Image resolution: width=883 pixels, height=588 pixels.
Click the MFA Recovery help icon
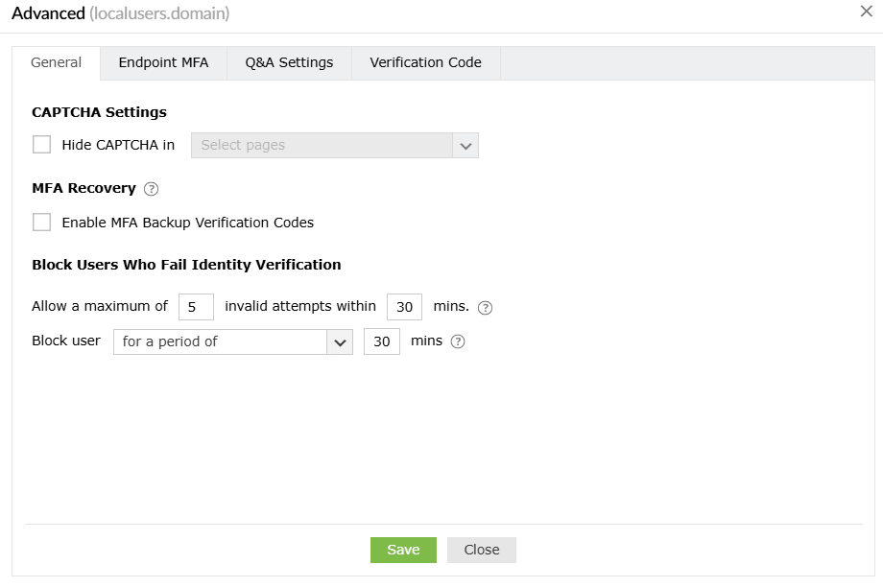click(x=151, y=188)
